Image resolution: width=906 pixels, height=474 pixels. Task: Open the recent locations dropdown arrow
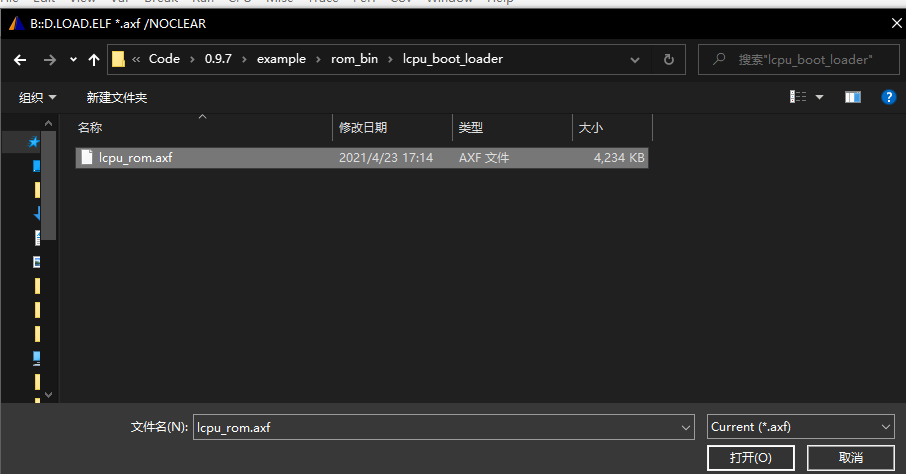73,60
